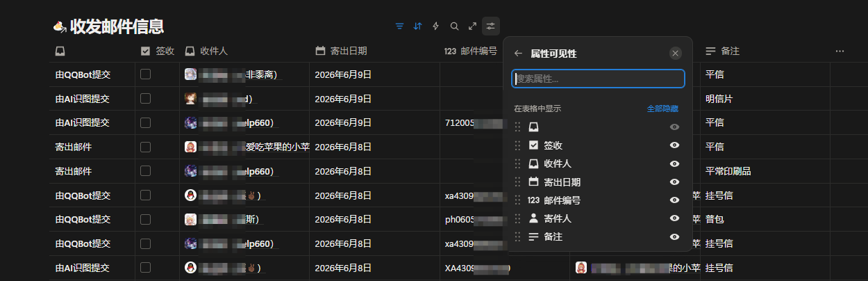
Task: Check 签收 box in the 爱吃苹果的小苹 平信 row
Action: [x=145, y=147]
